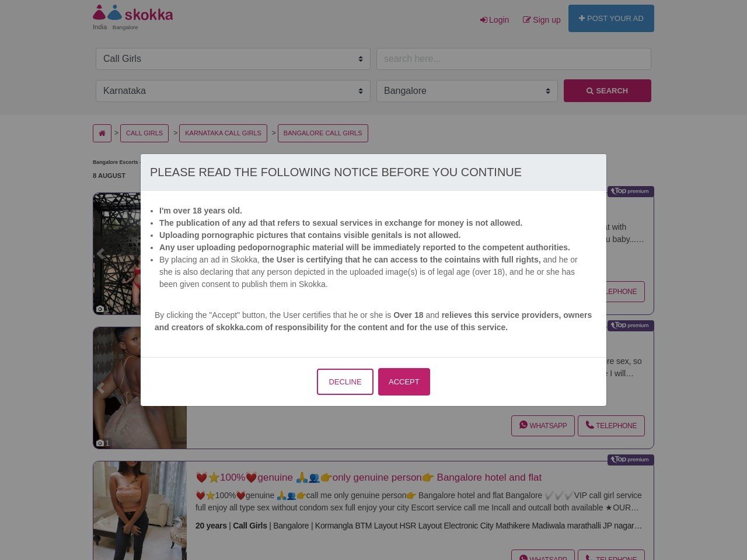The height and width of the screenshot is (560, 747).
Task: Open the third ad's photo thumbnail
Action: point(140,510)
